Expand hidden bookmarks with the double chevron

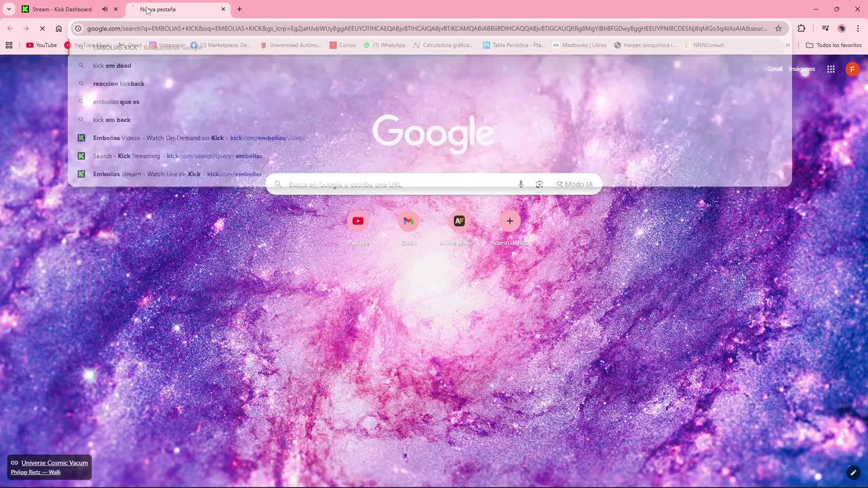787,45
